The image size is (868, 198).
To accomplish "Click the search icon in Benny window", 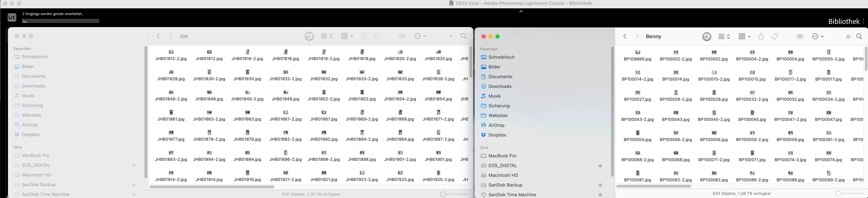I will [859, 36].
